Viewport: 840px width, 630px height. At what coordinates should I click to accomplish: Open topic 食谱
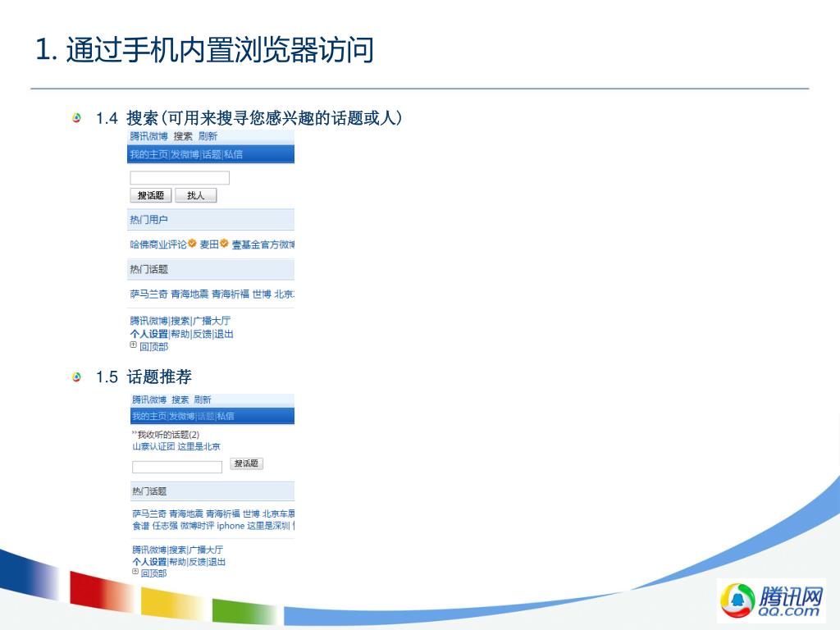tap(141, 526)
